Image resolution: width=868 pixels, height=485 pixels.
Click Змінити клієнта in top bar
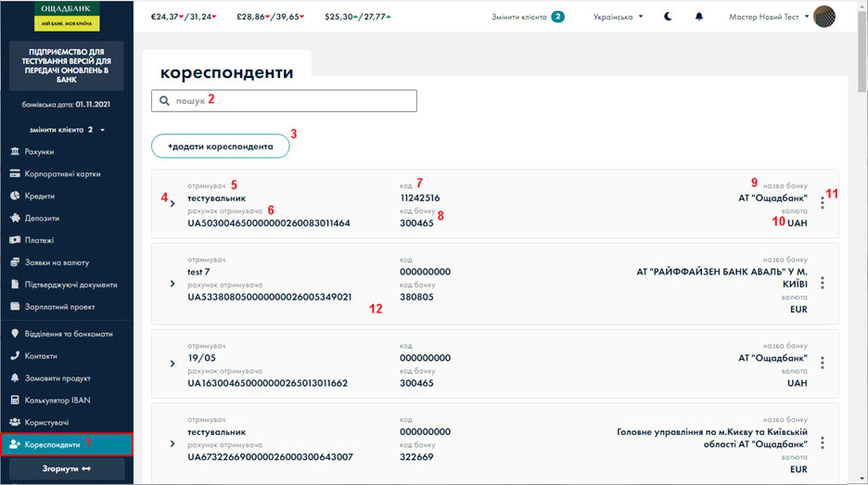pyautogui.click(x=529, y=17)
